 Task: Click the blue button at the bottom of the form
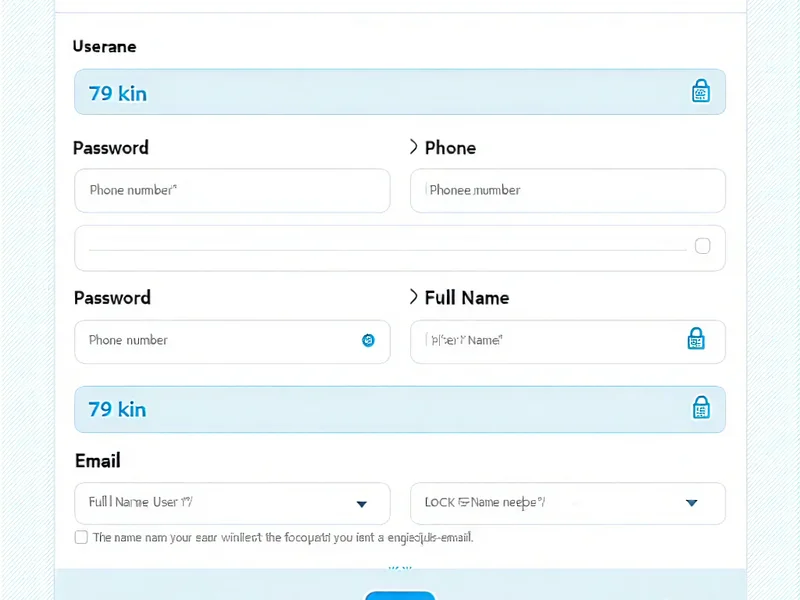click(400, 595)
